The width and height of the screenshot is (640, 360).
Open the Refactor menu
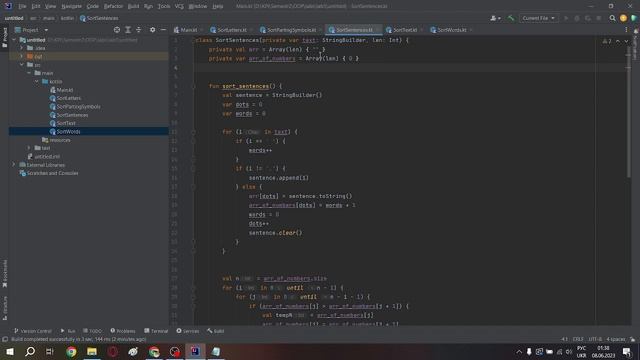[113, 6]
